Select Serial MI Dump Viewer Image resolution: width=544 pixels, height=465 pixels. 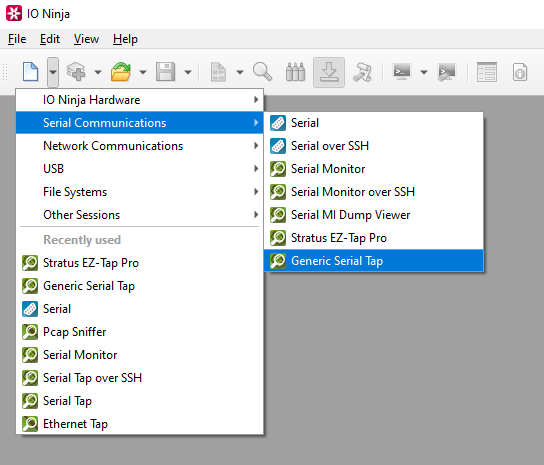[x=374, y=215]
